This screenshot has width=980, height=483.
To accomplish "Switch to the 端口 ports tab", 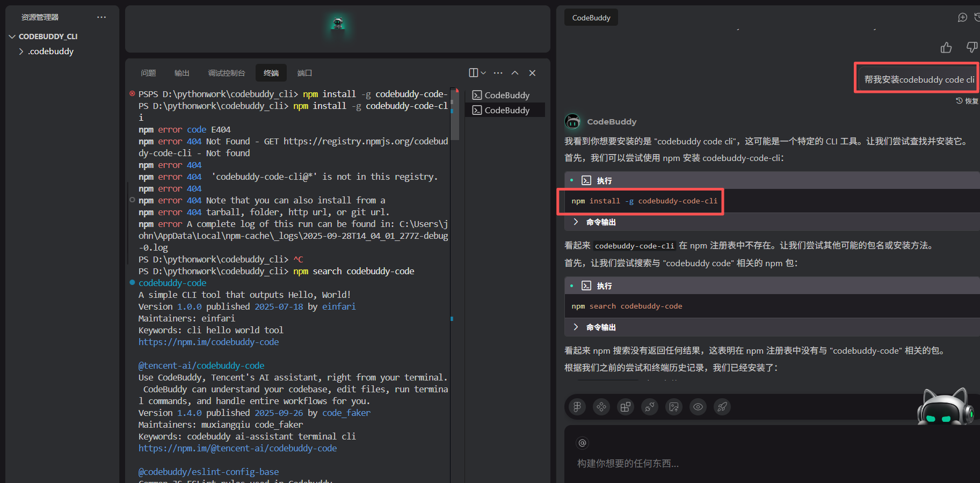I will click(x=304, y=73).
